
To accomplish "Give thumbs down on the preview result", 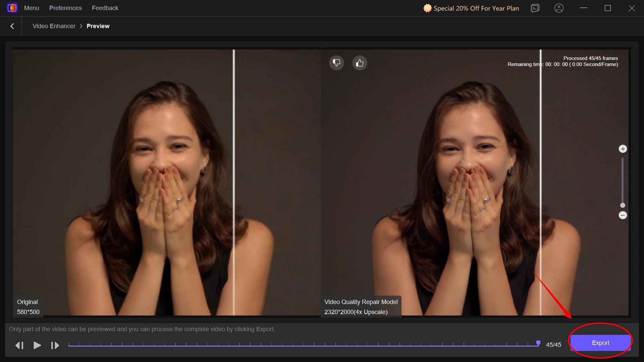I will [336, 63].
